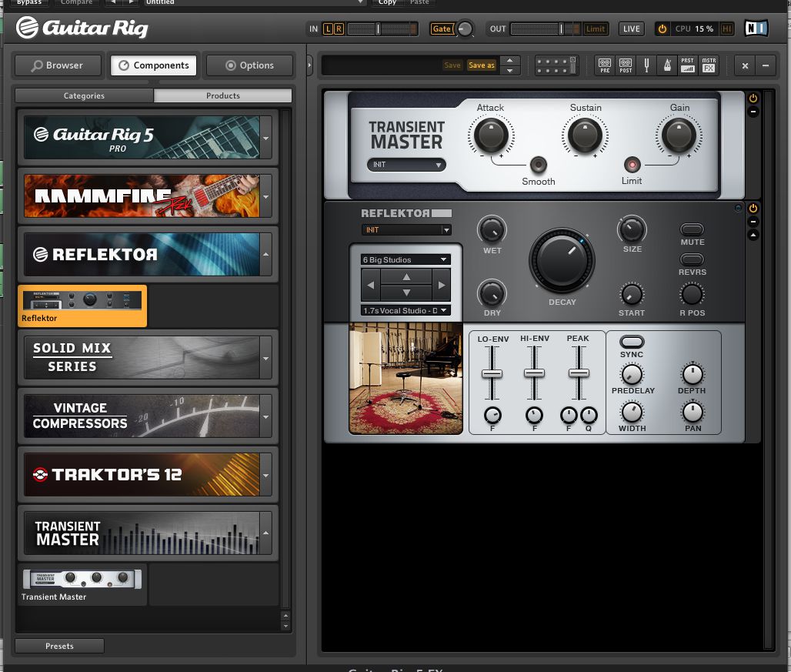Click the Save preset button

[x=452, y=65]
